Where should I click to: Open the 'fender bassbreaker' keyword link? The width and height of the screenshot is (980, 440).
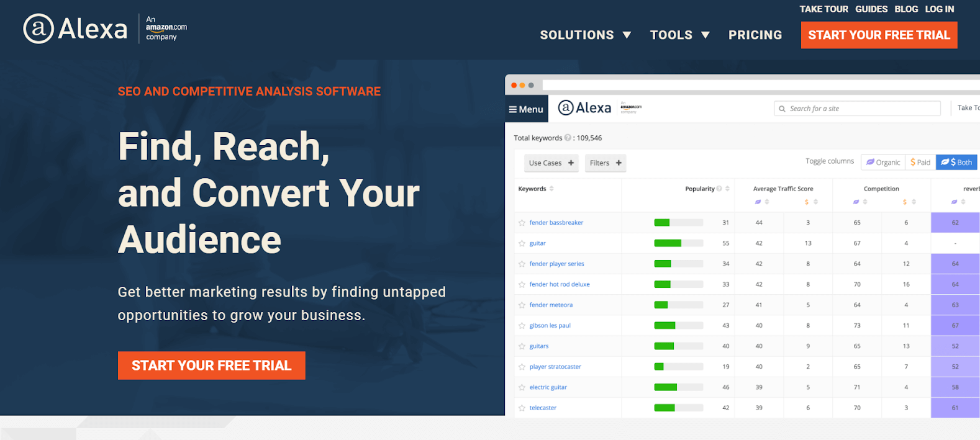(x=556, y=223)
